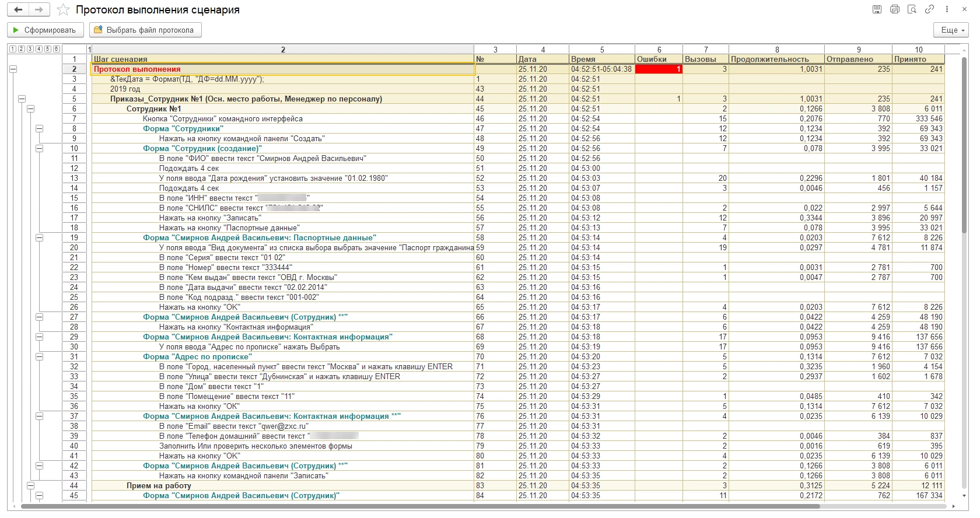Click the horizontal scrollbar at the bottom

tap(420, 506)
